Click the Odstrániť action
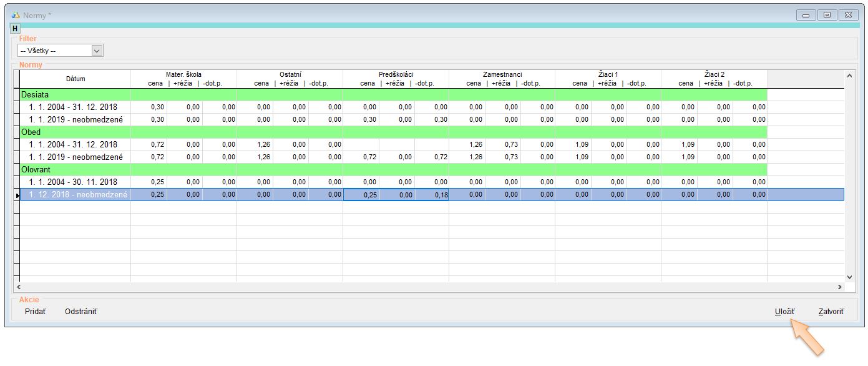Screen dimensions: 868x366 click(81, 311)
